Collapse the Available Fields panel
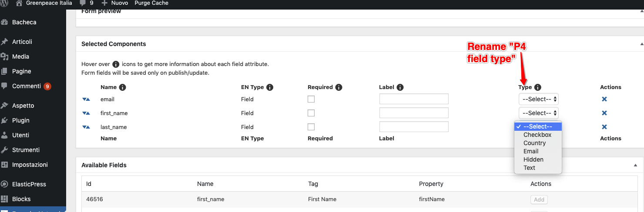The height and width of the screenshot is (212, 644). (x=635, y=165)
